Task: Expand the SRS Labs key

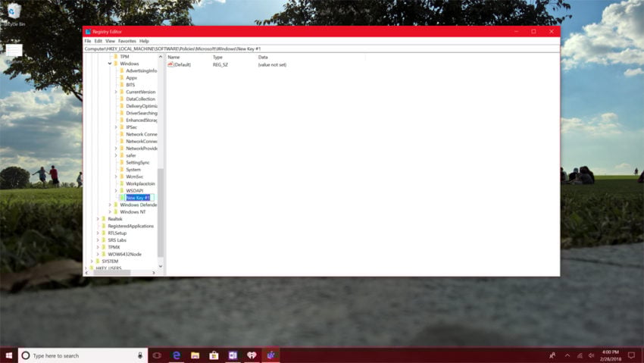Action: click(98, 239)
